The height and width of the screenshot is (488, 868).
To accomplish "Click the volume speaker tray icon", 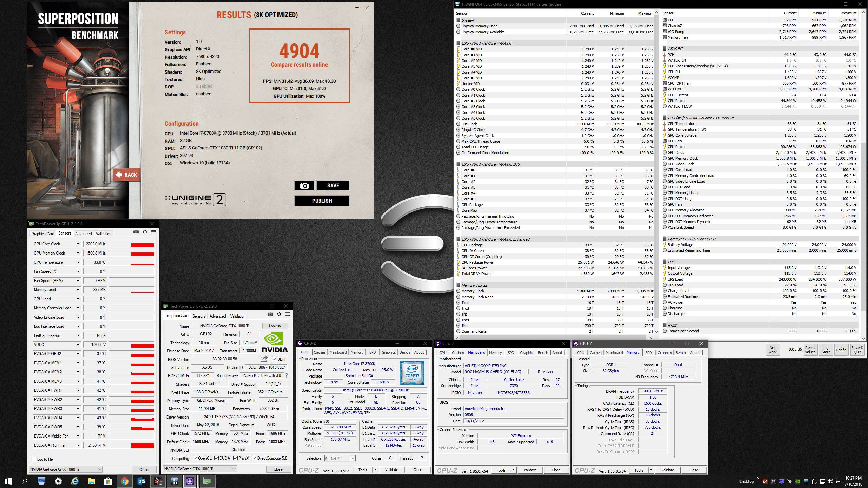I will [x=830, y=481].
